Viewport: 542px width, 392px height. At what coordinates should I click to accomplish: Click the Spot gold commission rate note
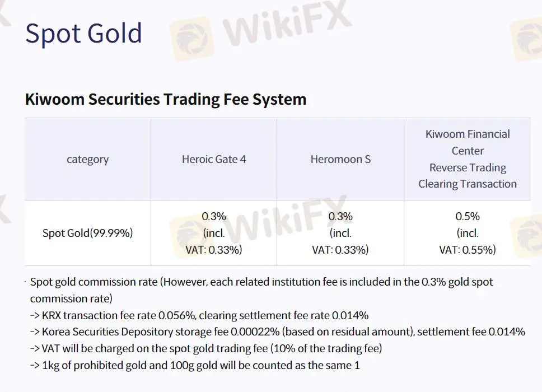[261, 282]
